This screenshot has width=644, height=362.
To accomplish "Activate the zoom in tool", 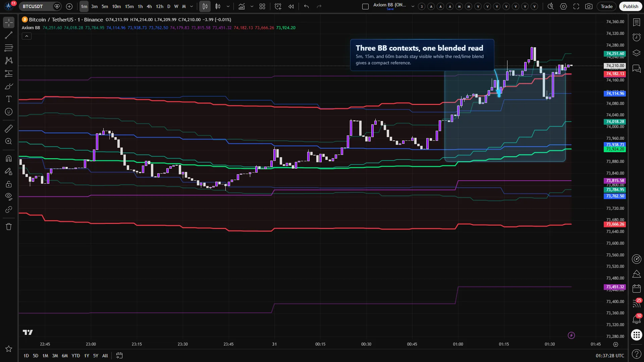I will point(9,141).
